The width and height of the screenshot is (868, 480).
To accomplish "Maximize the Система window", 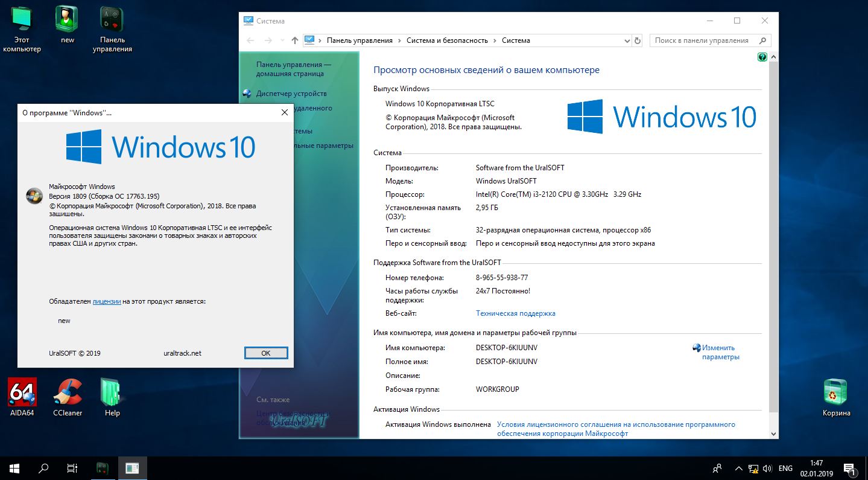I will pyautogui.click(x=737, y=21).
